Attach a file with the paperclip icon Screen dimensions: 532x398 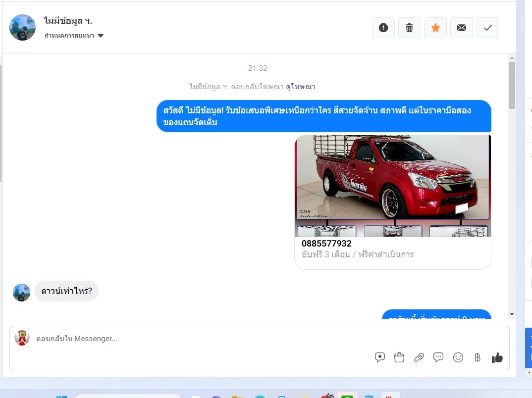pos(419,357)
